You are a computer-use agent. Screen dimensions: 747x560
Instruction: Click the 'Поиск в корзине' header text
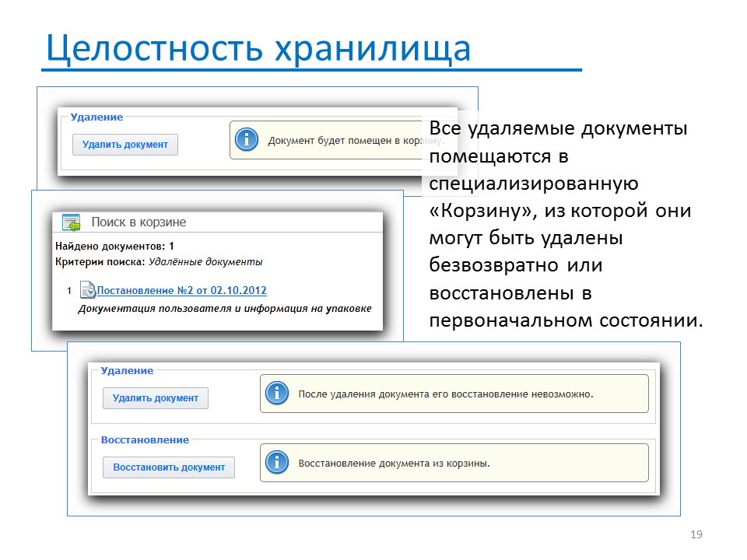(x=139, y=222)
